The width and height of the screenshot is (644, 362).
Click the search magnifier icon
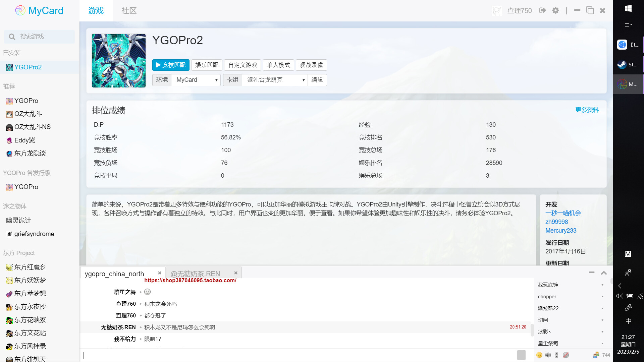point(12,37)
